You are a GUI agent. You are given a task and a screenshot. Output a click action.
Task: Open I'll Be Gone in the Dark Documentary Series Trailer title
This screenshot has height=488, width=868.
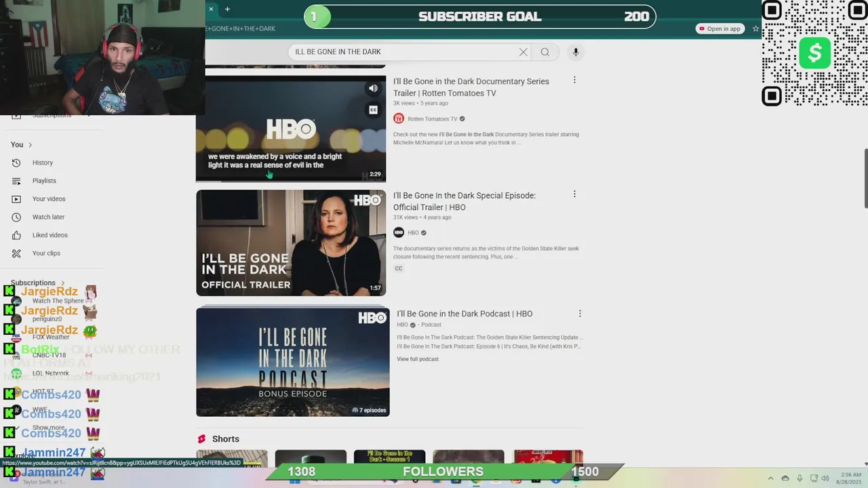click(x=471, y=87)
